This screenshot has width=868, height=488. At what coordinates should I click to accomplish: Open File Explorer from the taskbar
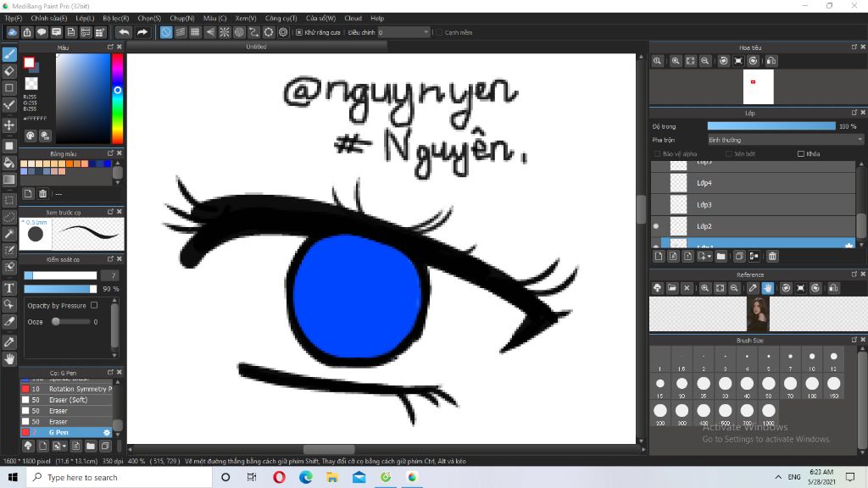(x=332, y=477)
